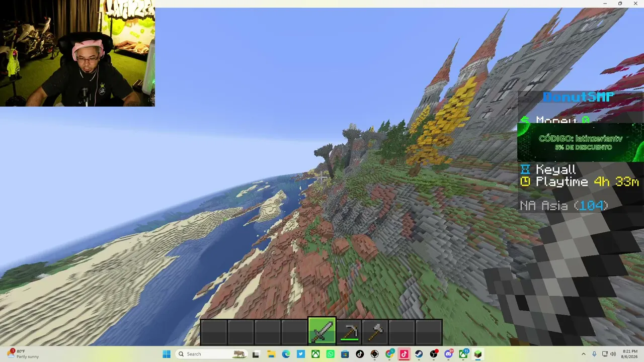Open WhatsApp from the taskbar
This screenshot has width=644, height=362.
[x=330, y=354]
